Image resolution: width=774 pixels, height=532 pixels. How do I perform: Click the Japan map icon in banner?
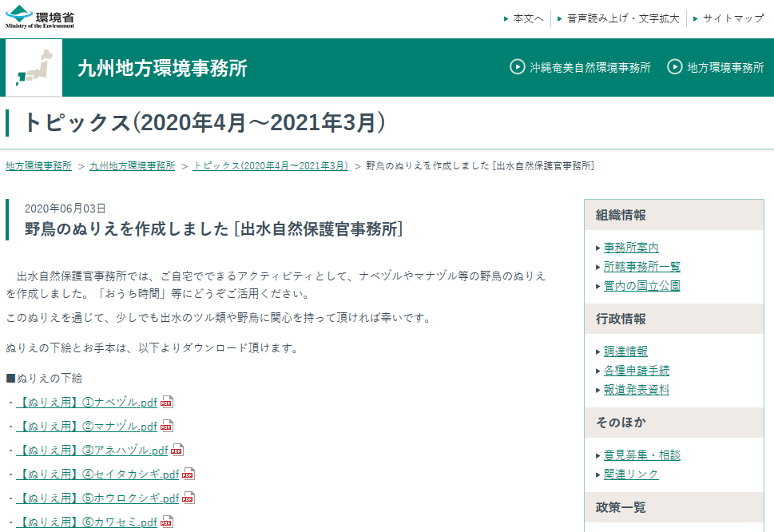pos(34,68)
